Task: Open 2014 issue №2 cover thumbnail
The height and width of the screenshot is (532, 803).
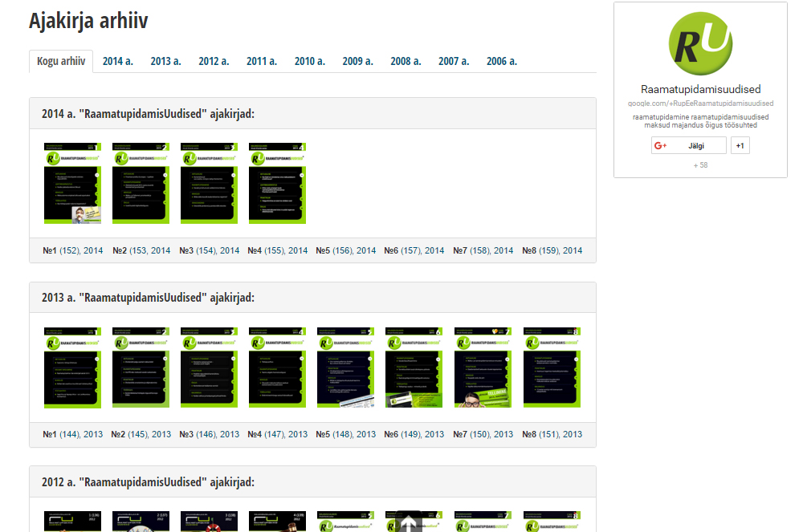Action: (x=141, y=183)
